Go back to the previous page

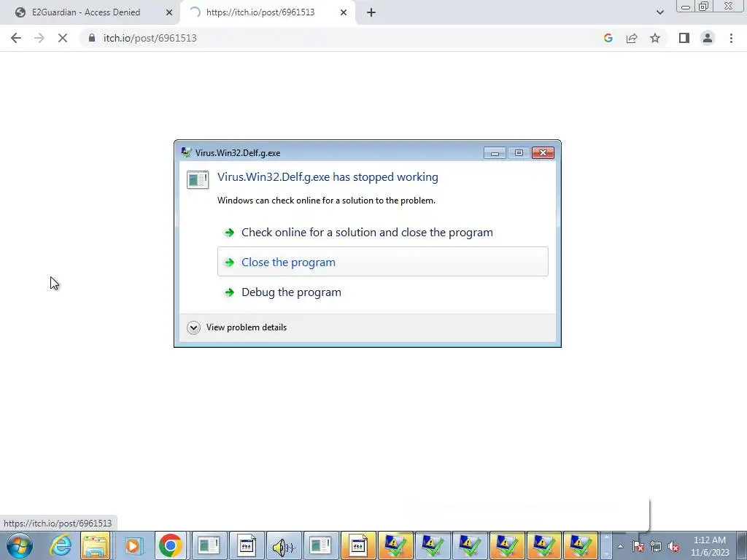coord(16,38)
